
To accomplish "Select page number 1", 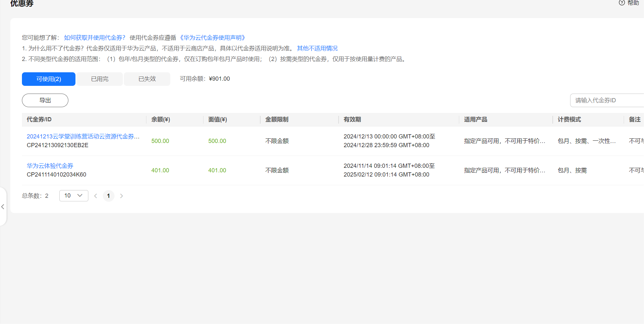I will pyautogui.click(x=108, y=196).
